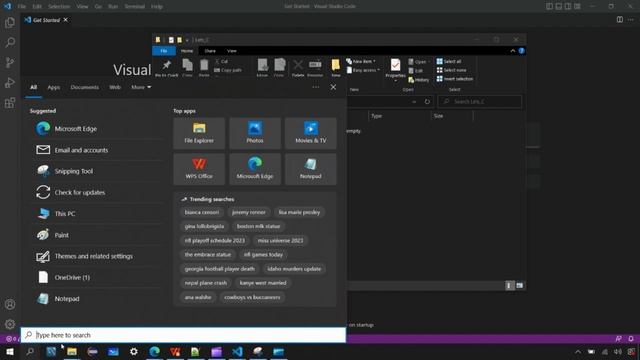The width and height of the screenshot is (640, 360).
Task: Click the File Explorer search box
Action: [480, 101]
